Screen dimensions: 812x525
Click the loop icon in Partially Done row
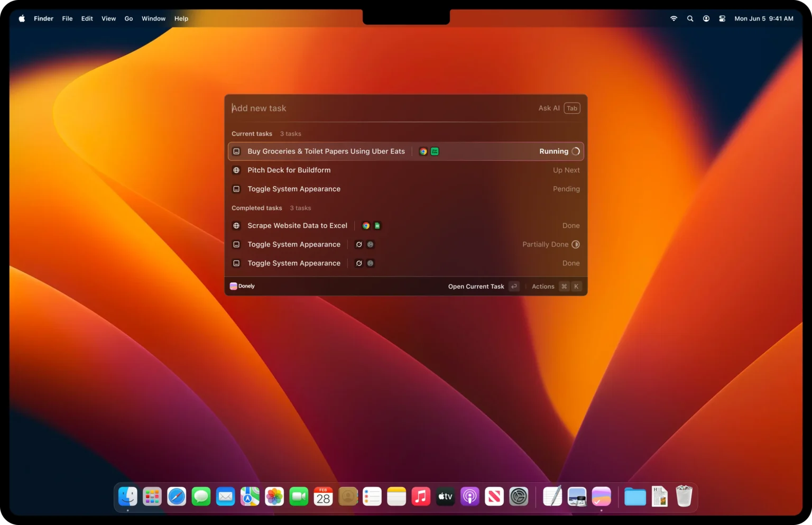pyautogui.click(x=359, y=244)
